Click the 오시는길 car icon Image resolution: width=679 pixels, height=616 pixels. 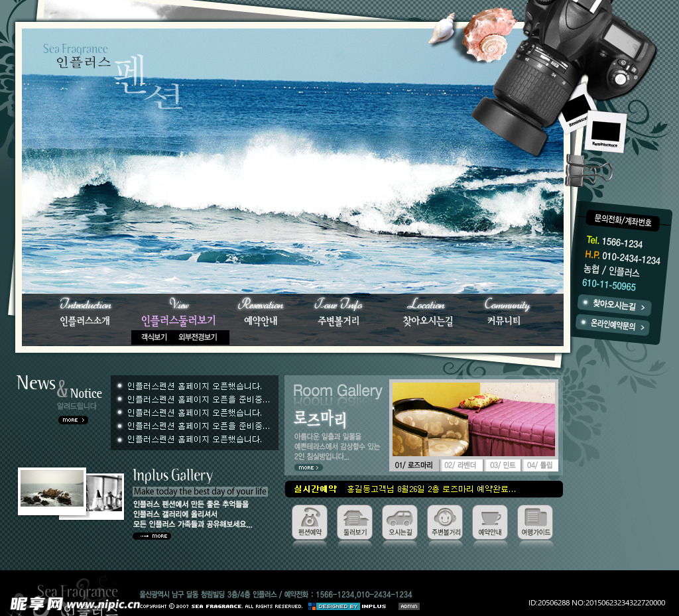pyautogui.click(x=400, y=522)
